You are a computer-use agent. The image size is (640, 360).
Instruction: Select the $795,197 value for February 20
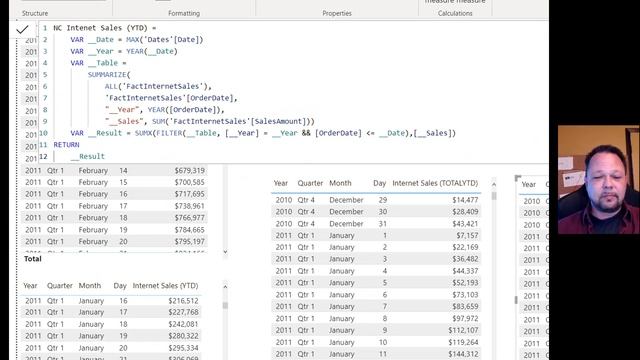190,242
